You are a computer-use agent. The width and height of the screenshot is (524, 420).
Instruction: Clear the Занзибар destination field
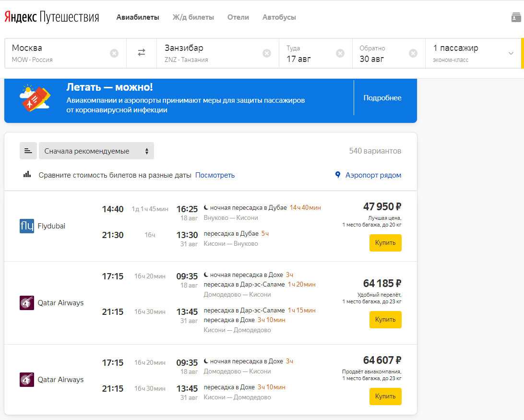point(267,53)
